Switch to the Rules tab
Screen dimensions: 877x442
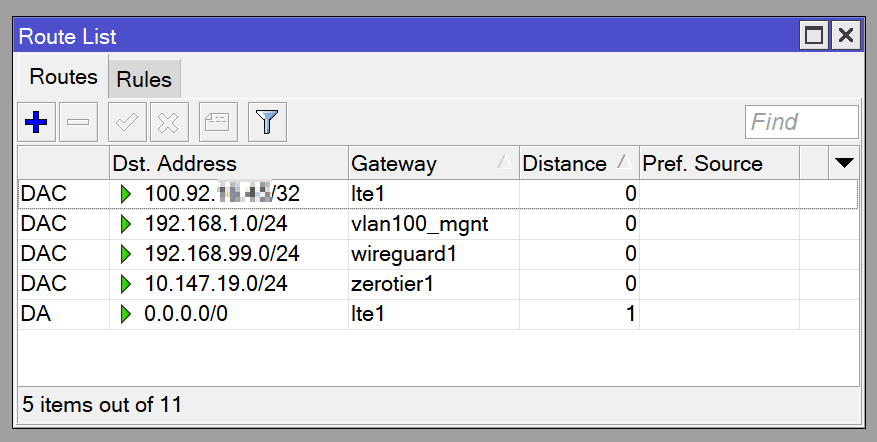[x=144, y=79]
